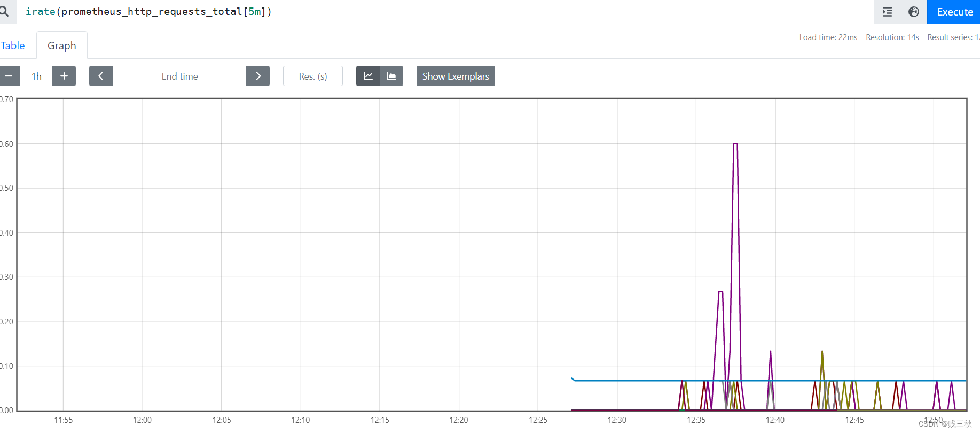Toggle Show Exemplars

tap(456, 76)
